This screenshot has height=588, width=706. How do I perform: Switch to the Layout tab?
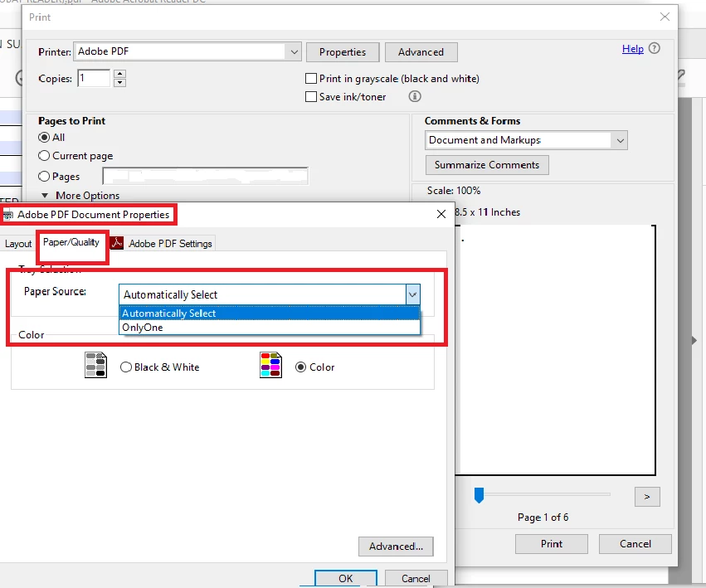[18, 244]
